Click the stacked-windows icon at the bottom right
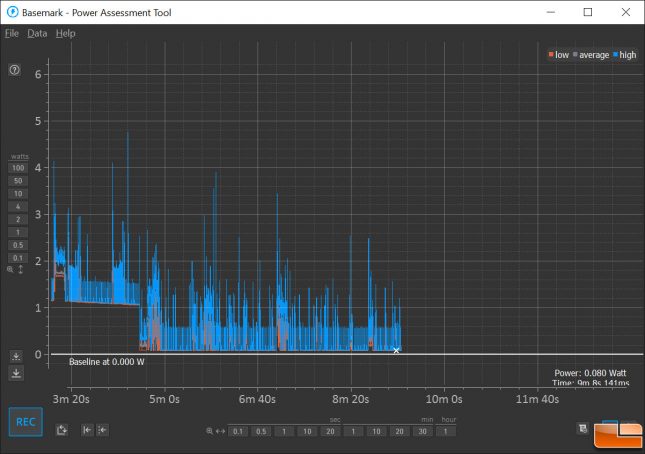645x454 pixels. coord(582,429)
